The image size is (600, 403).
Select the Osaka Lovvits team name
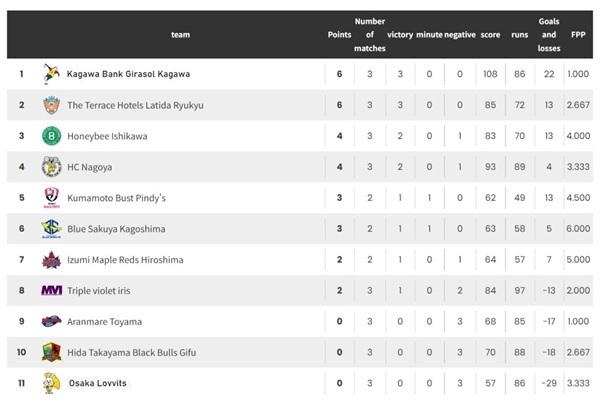click(x=98, y=383)
